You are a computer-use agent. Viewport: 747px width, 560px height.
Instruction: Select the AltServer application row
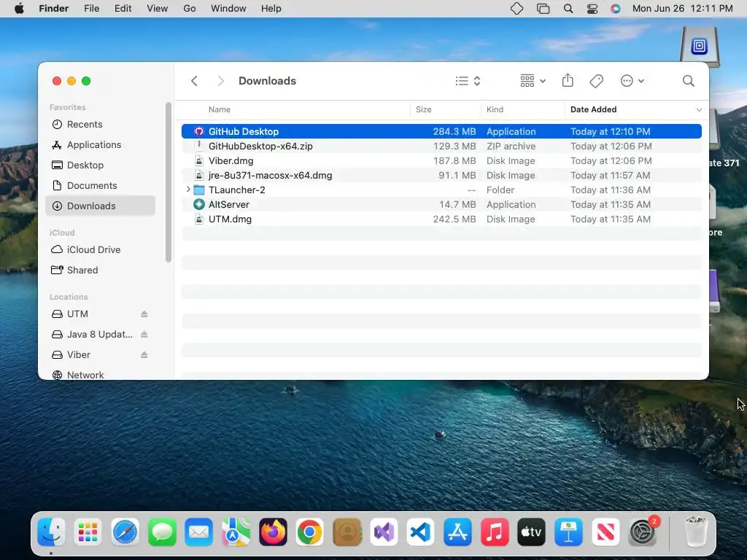(x=441, y=204)
